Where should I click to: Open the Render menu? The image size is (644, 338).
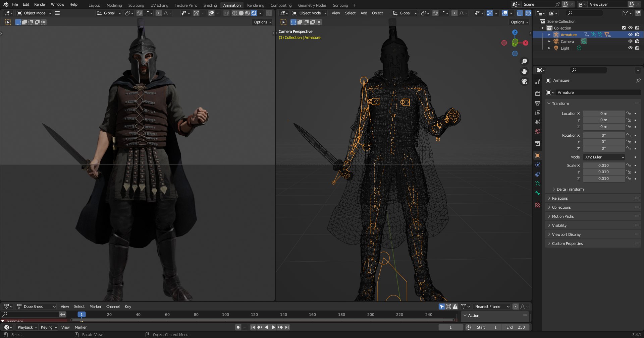[40, 4]
